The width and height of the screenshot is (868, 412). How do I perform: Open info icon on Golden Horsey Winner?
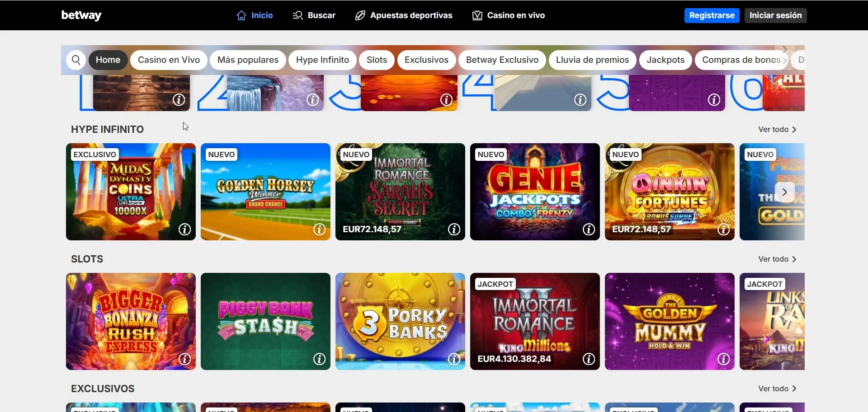coord(319,229)
